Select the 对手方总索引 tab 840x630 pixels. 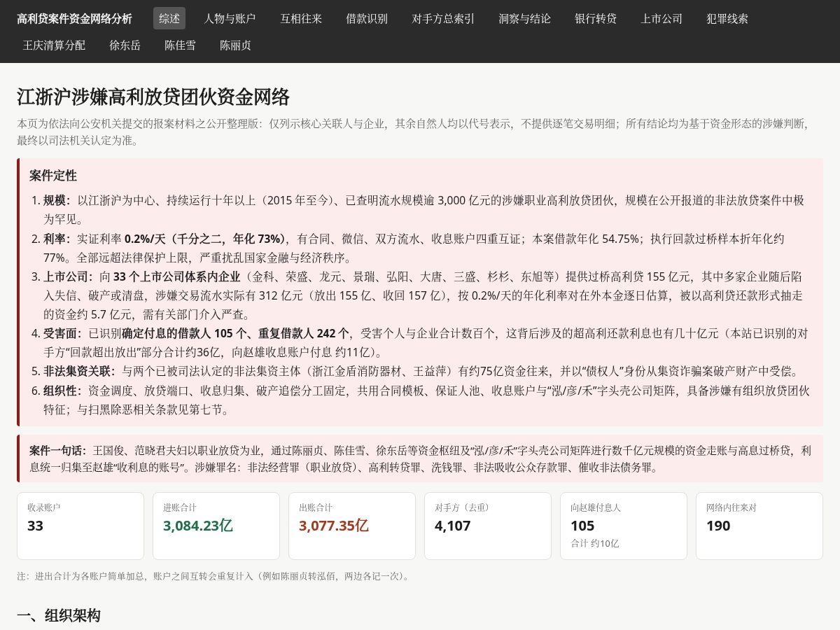pos(443,18)
